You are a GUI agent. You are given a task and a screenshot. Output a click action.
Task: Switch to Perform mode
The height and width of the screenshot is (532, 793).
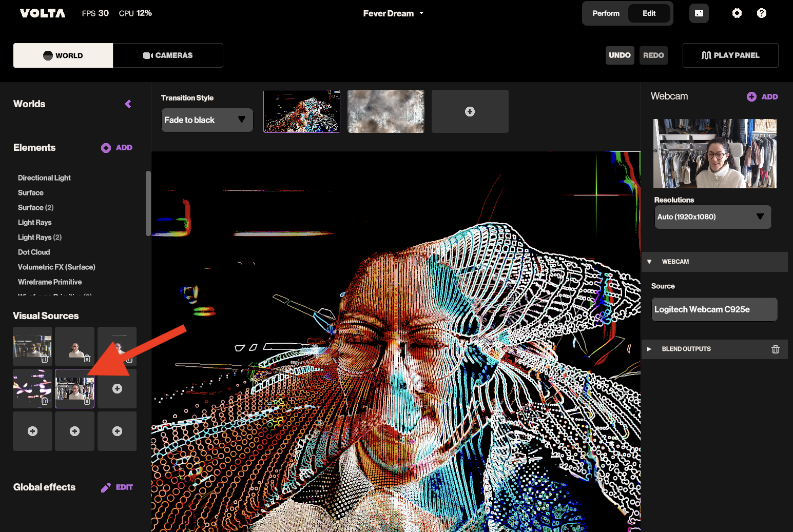[606, 13]
